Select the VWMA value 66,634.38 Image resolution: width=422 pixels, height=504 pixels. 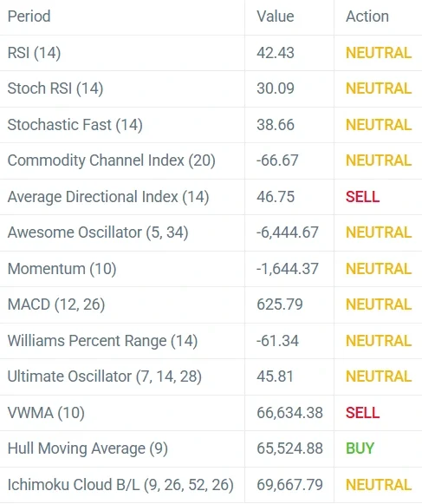pyautogui.click(x=289, y=413)
